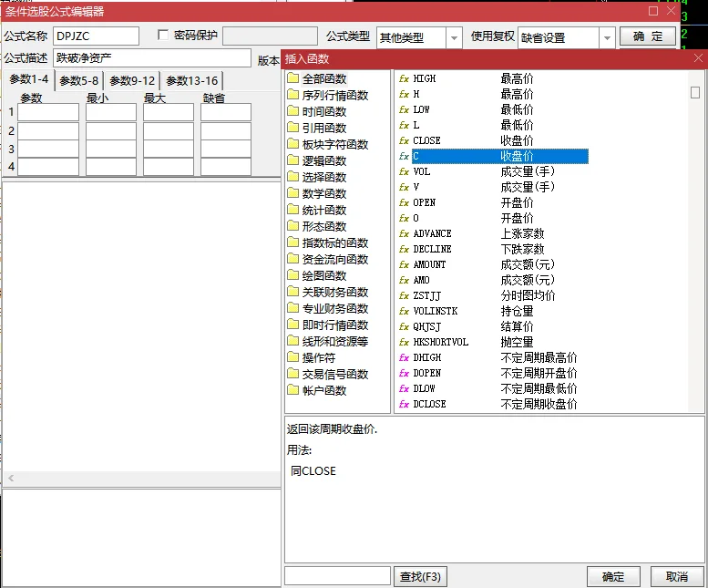Click the function list scrollbar thumb
Screen dimensions: 708x588
click(x=695, y=93)
